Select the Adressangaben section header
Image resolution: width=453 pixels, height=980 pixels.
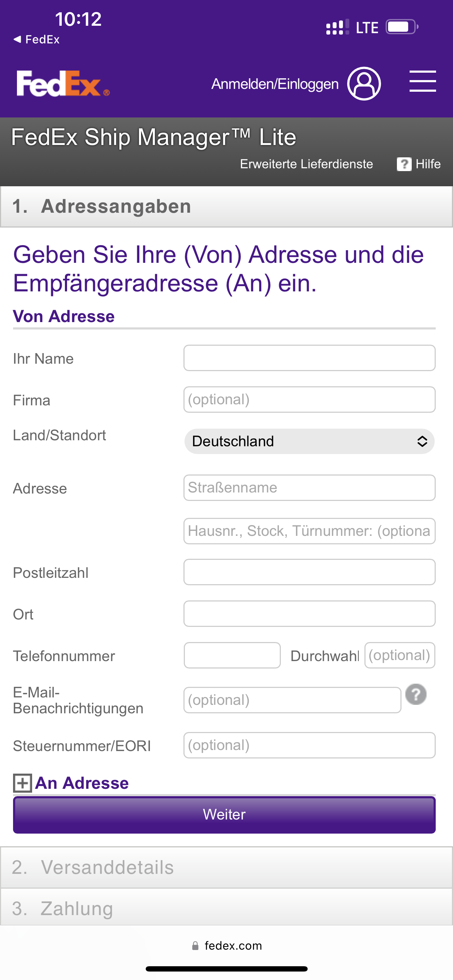(226, 207)
